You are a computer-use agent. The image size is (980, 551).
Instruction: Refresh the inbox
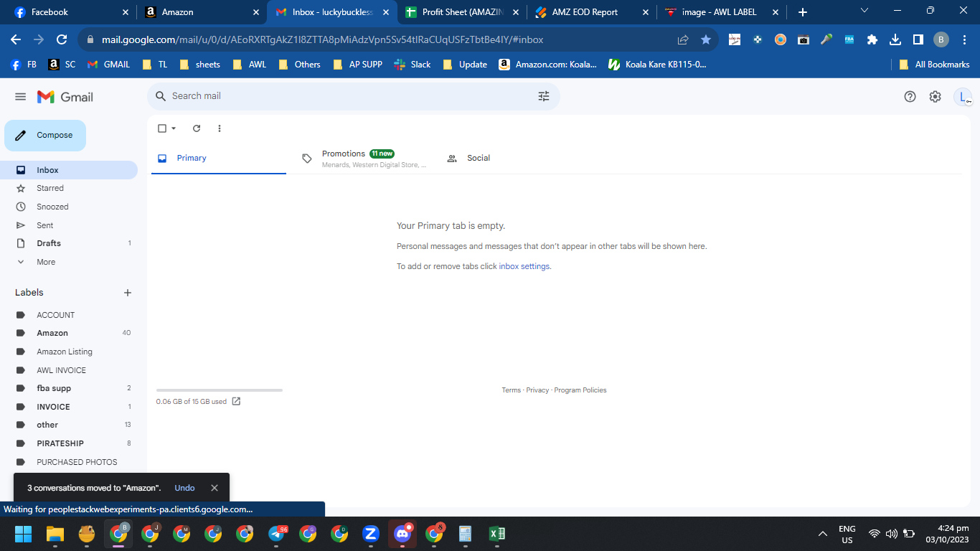(x=197, y=128)
